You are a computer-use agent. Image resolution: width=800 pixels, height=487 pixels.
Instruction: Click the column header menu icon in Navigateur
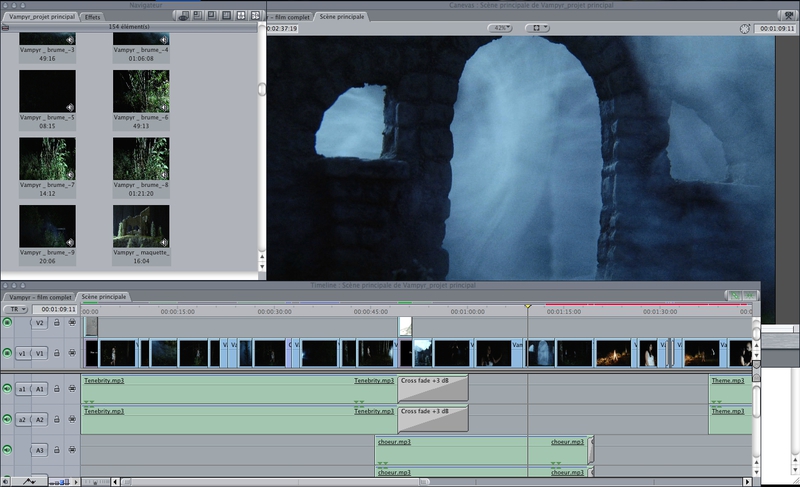(5, 28)
